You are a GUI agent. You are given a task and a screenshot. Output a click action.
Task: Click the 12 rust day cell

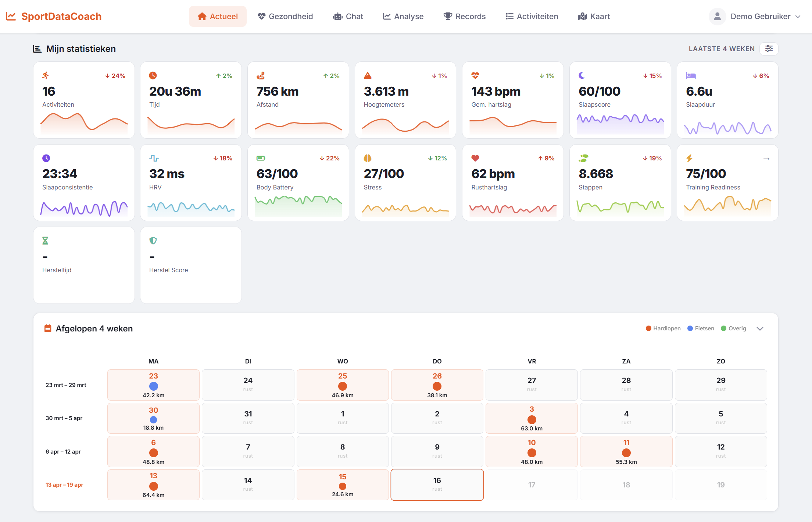[x=720, y=451]
